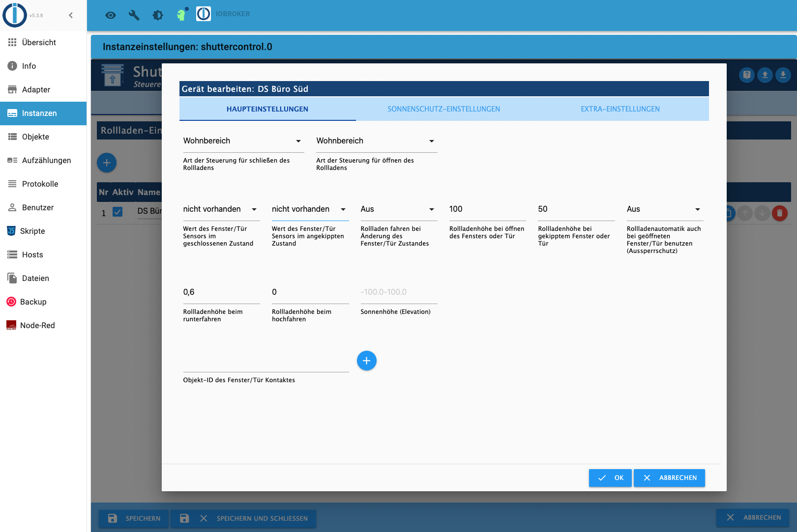Click the Dateien files icon
Screen dimensions: 797x532
(12, 278)
